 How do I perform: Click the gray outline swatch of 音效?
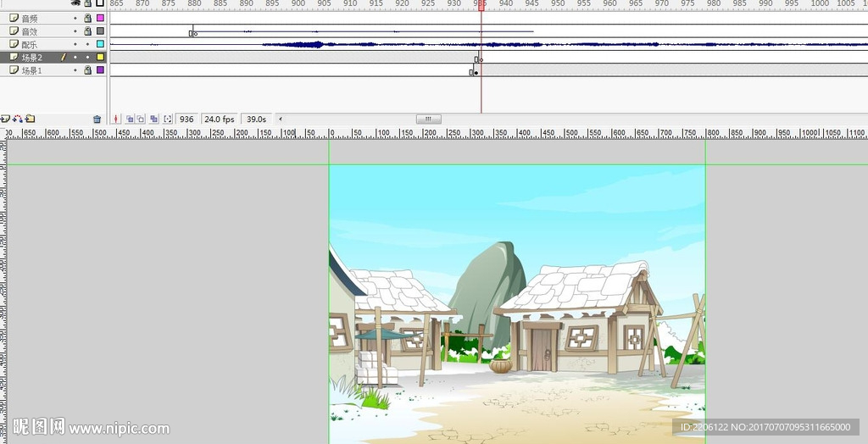pyautogui.click(x=100, y=31)
